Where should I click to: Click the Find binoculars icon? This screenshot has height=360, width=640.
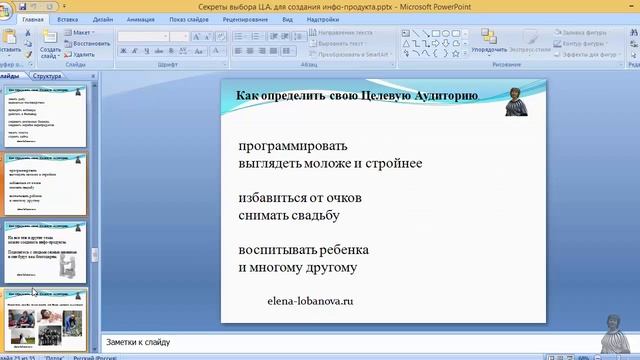tap(634, 32)
